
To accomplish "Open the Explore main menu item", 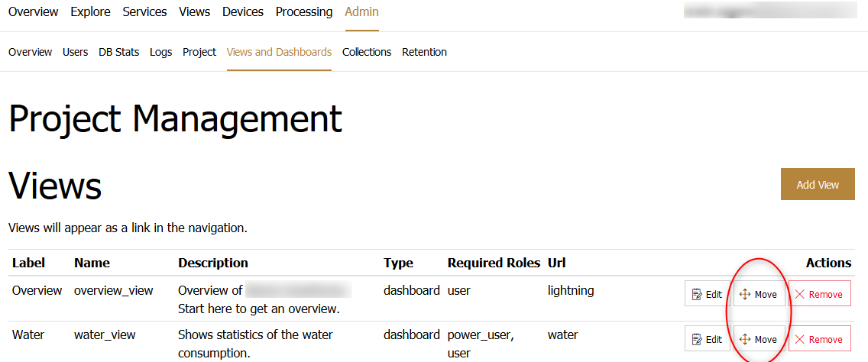I will coord(90,12).
